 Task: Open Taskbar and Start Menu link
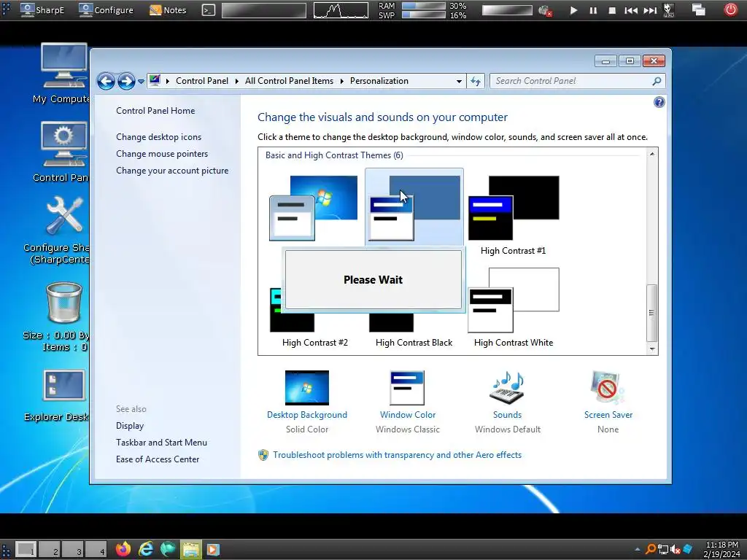161,443
